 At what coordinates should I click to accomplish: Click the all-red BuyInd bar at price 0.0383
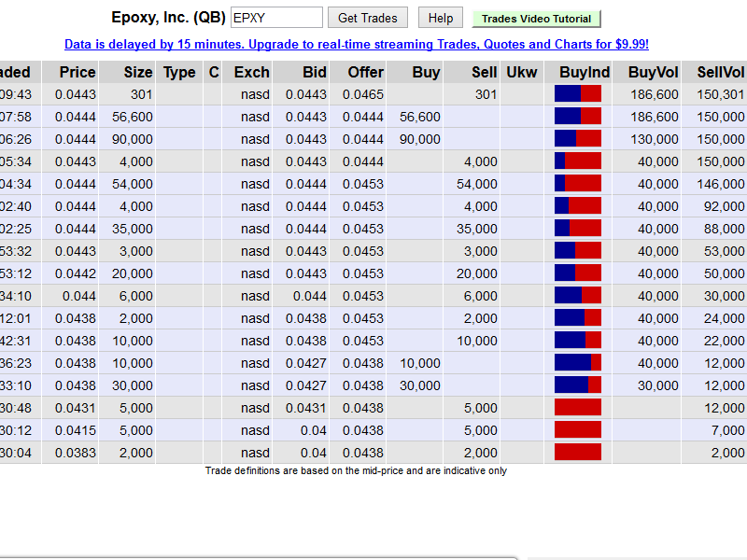578,452
